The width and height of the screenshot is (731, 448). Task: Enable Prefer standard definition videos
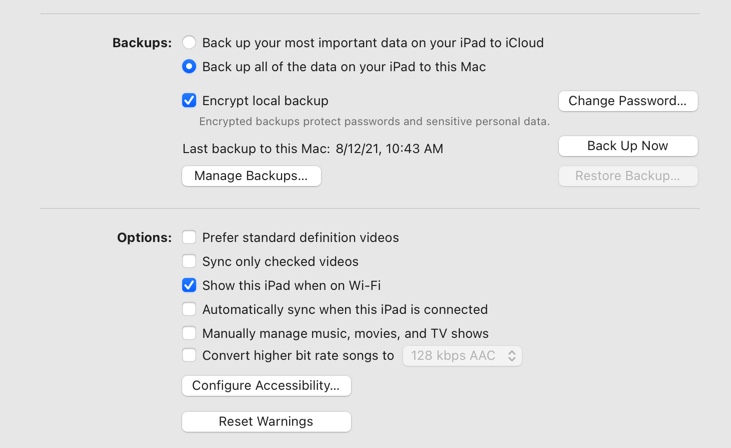pyautogui.click(x=189, y=238)
